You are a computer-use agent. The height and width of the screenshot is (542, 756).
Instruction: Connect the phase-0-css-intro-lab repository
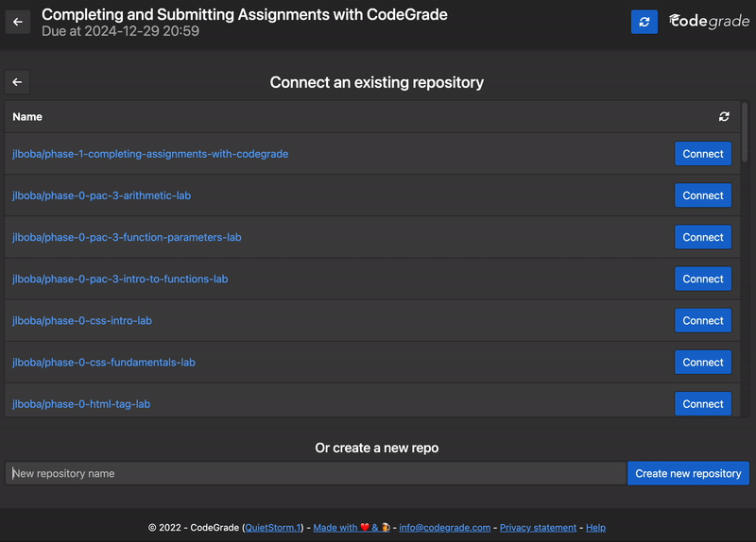703,320
